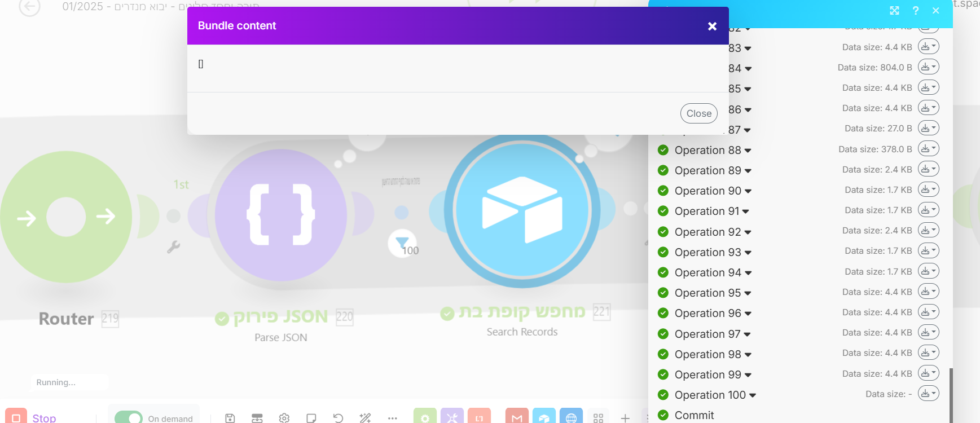
Task: Expand Operation 95 details
Action: point(713,293)
